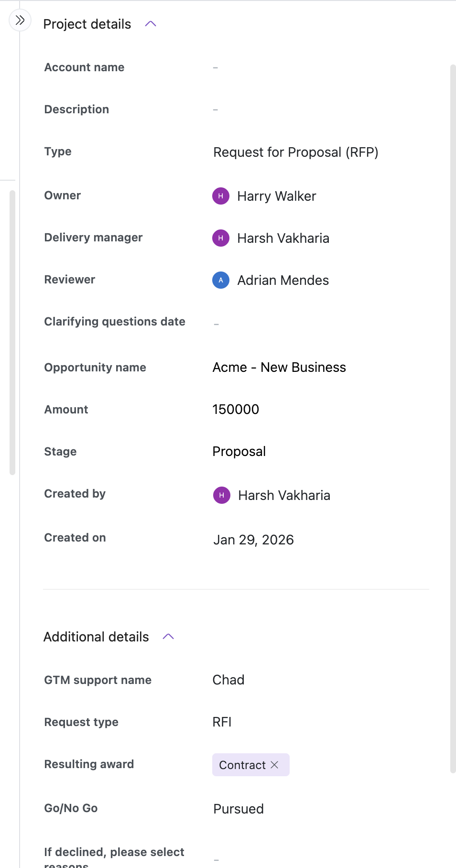Screen dimensions: 456x868
Task: Remove the Contract tag from Resulting award
Action: [x=275, y=765]
